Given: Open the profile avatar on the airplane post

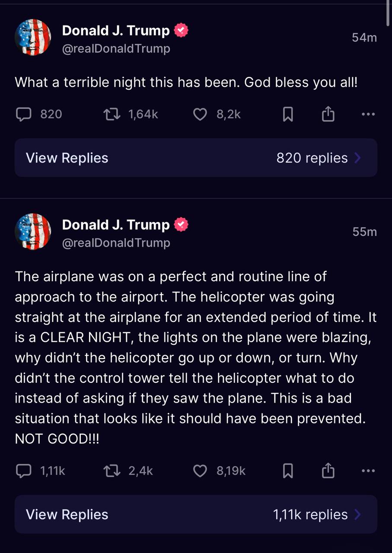Looking at the screenshot, I should point(33,232).
